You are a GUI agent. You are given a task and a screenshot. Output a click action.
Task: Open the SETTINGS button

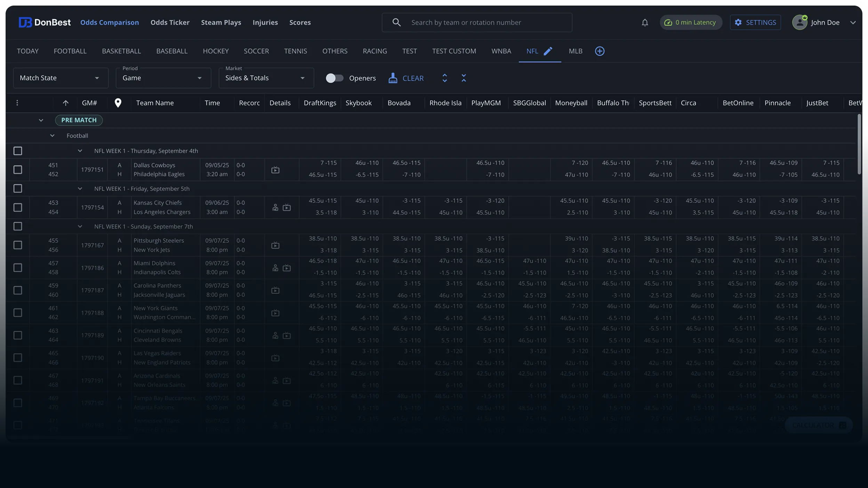click(x=755, y=23)
